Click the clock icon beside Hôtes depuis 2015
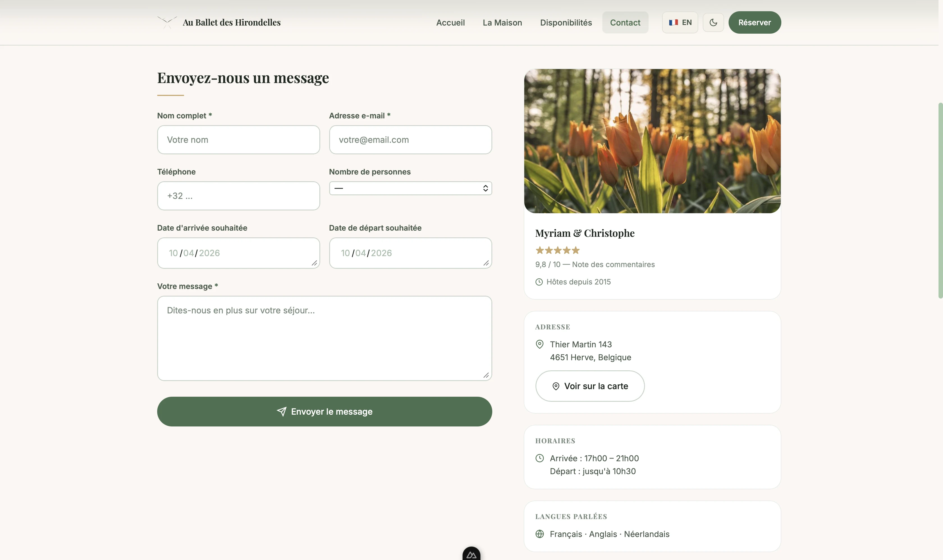 539,282
